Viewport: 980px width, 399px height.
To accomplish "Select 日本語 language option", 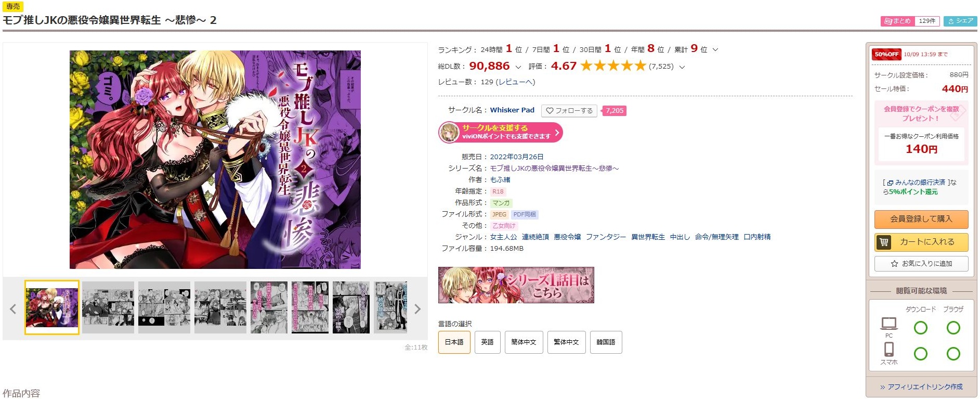I will 454,342.
